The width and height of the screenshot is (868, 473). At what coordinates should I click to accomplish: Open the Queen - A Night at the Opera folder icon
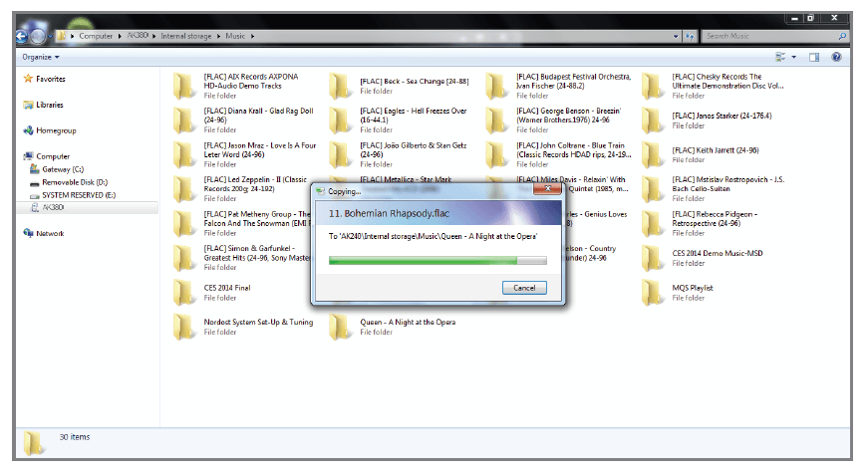pyautogui.click(x=342, y=327)
